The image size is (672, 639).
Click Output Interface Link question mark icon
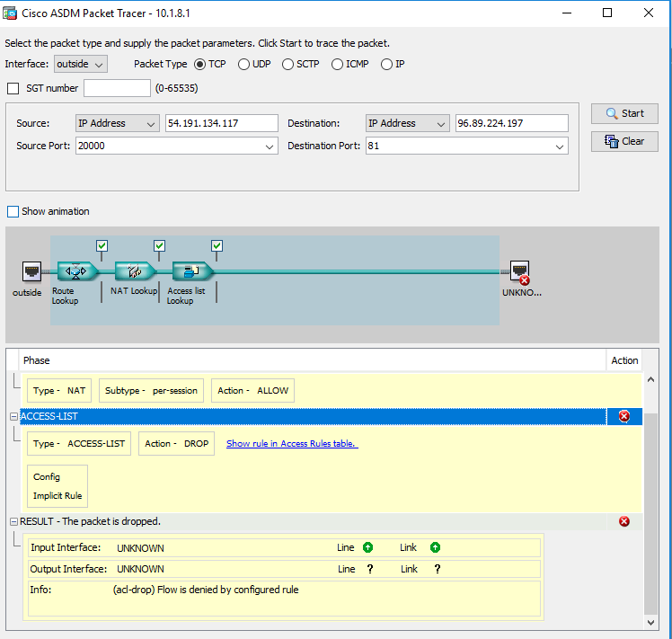click(438, 569)
